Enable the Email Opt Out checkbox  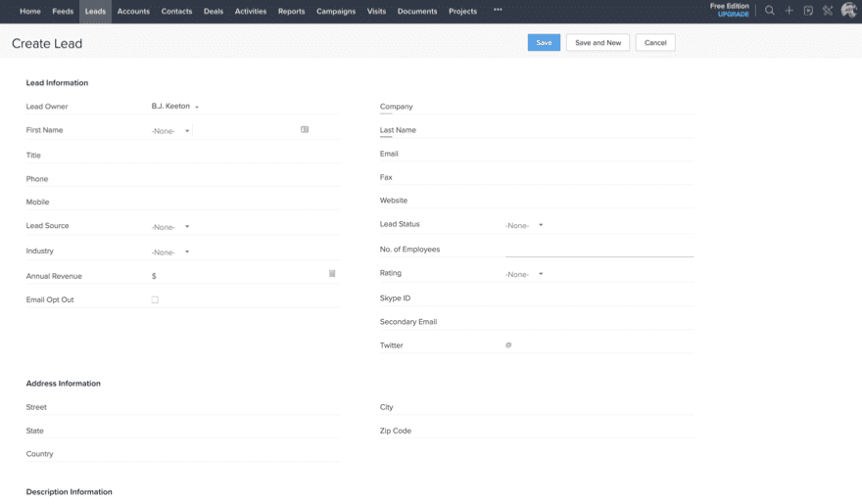[155, 300]
